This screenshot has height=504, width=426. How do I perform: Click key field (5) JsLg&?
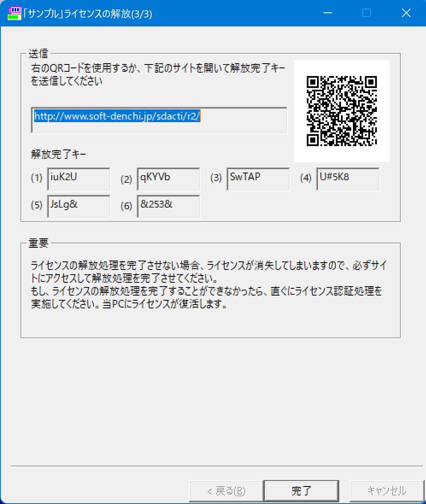pyautogui.click(x=79, y=206)
